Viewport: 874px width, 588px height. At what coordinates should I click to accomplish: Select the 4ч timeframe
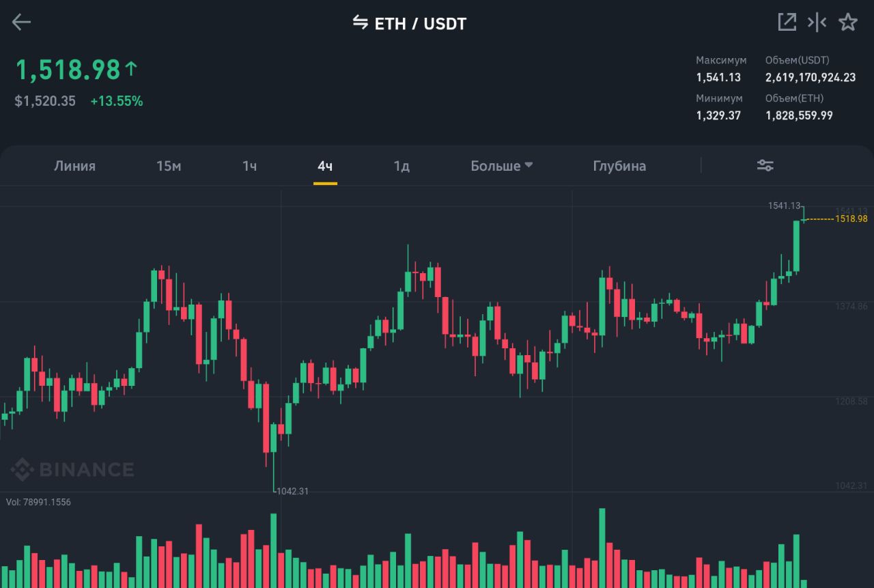click(325, 166)
